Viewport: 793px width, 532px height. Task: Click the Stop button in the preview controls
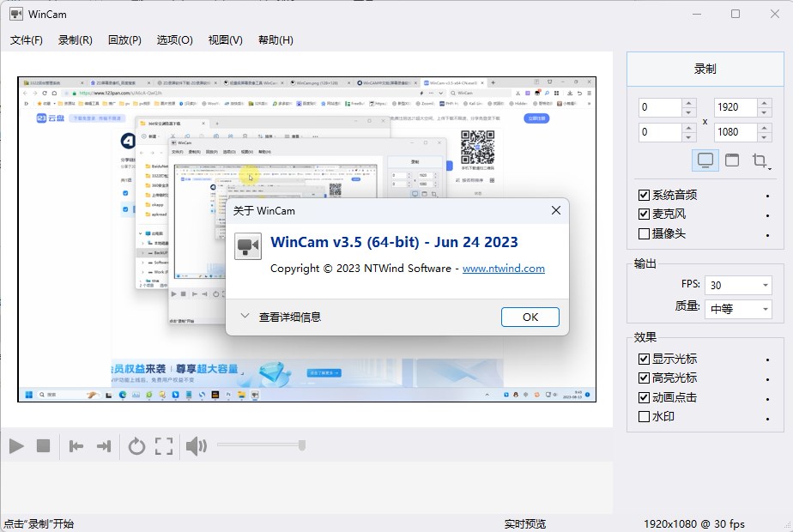45,445
